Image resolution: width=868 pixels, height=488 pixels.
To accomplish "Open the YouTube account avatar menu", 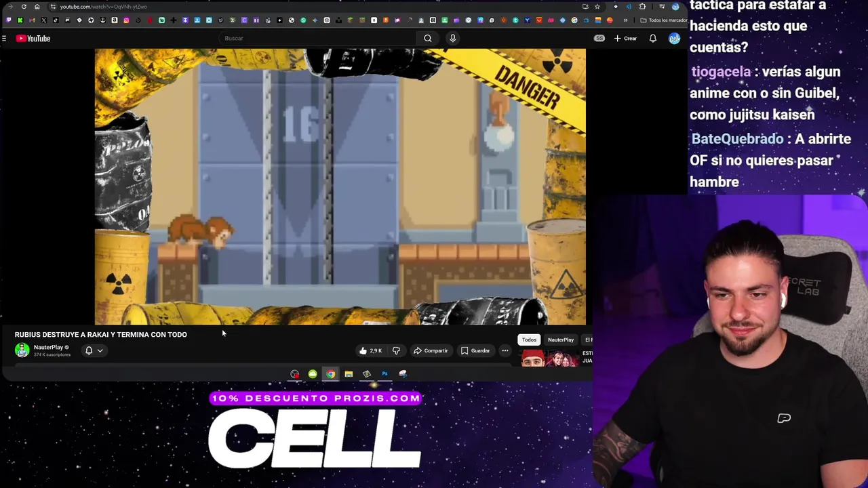I will tap(674, 39).
